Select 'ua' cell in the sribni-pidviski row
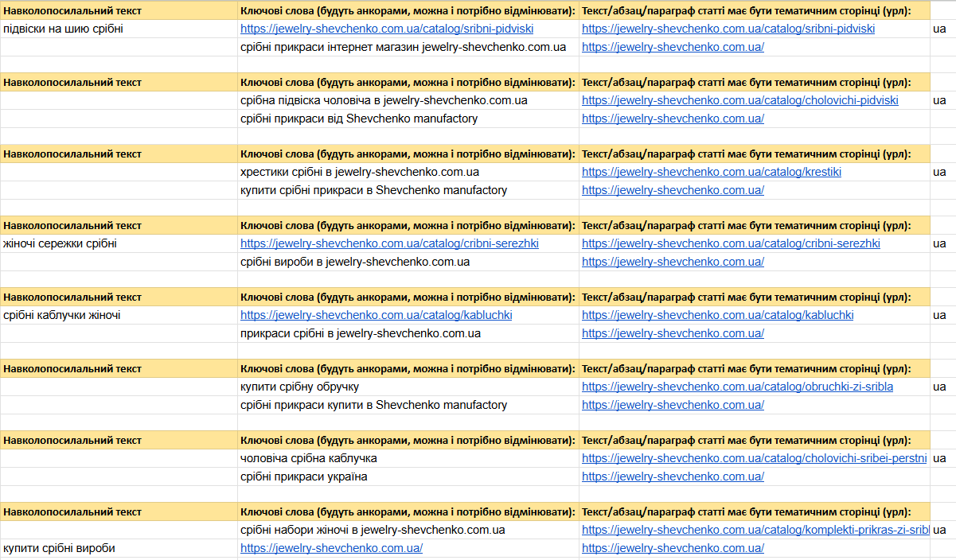 [x=942, y=29]
